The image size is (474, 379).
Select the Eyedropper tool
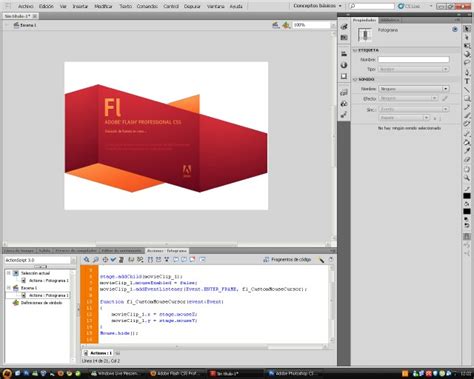[467, 151]
